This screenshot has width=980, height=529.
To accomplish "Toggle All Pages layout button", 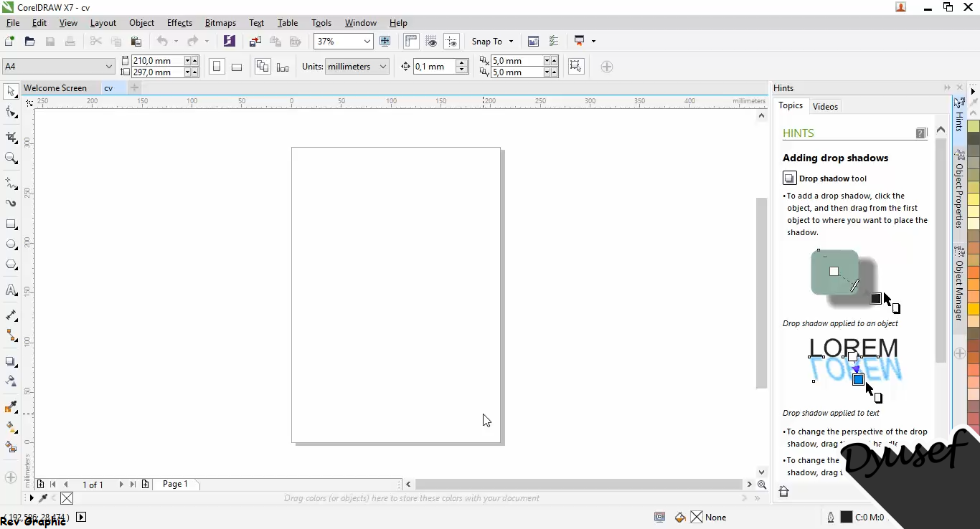I will click(263, 67).
